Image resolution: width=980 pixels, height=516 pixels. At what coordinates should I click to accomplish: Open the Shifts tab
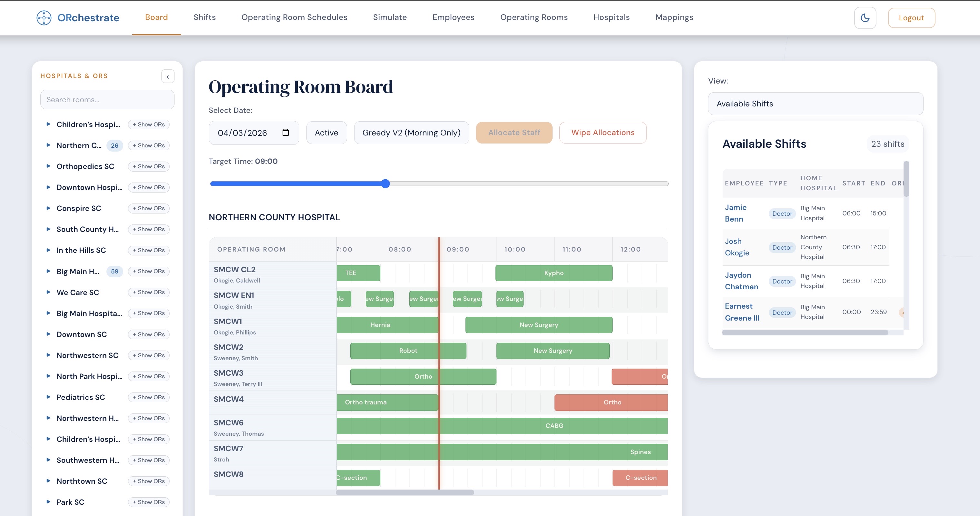click(204, 17)
